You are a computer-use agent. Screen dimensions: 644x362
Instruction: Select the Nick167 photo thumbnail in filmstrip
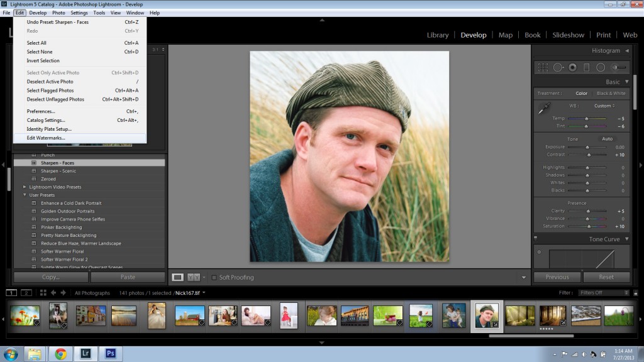click(x=487, y=315)
